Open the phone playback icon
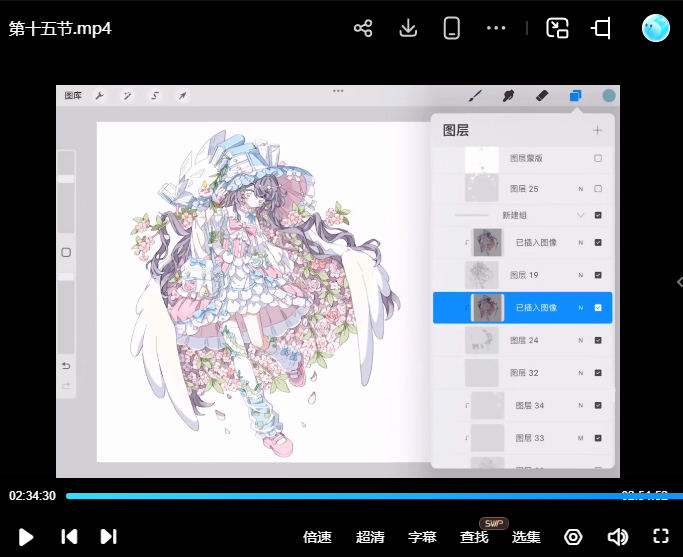Viewport: 683px width, 557px height. 452,28
